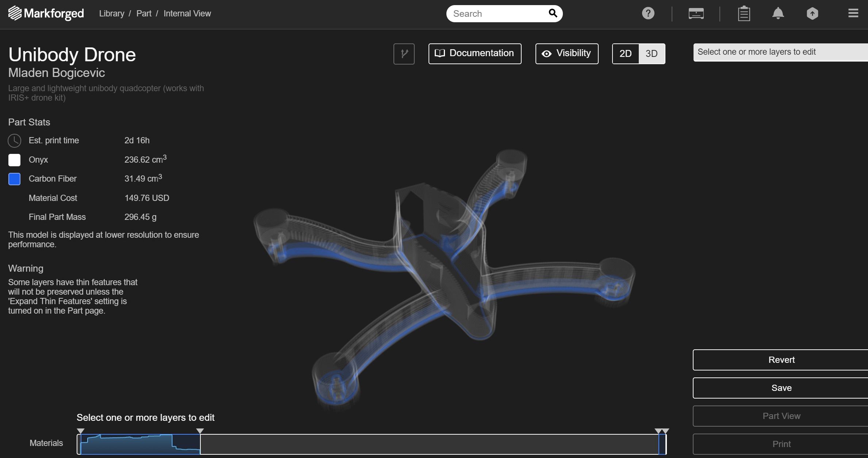
Task: Click the Markforged logo
Action: pos(46,13)
